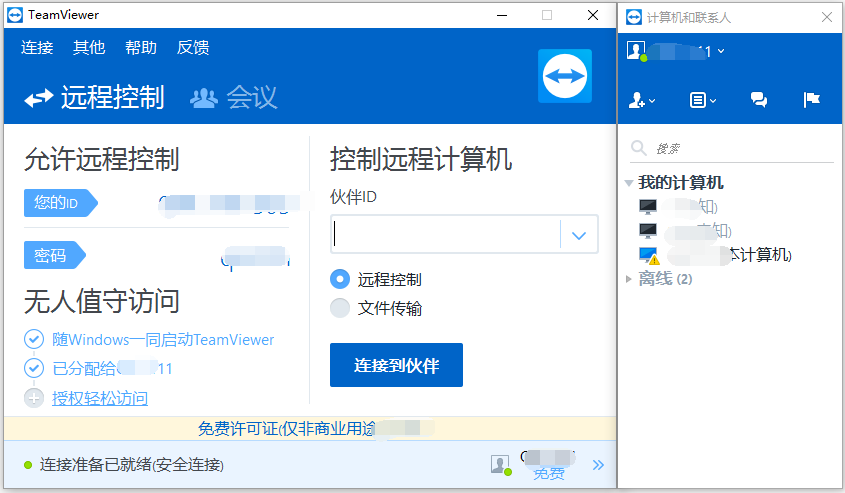
Task: Click the 连接到伙伴 button
Action: pos(396,365)
